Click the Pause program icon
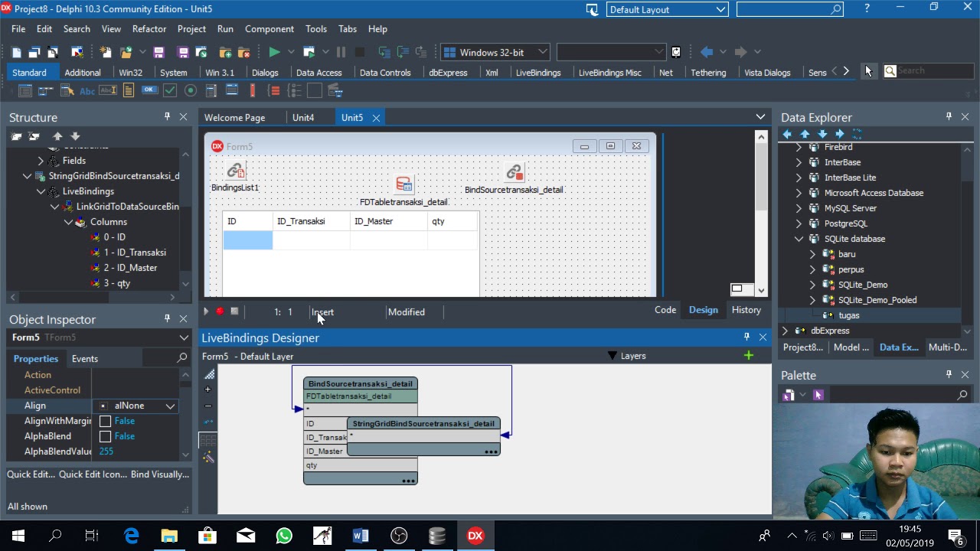The height and width of the screenshot is (551, 980). pos(341,52)
